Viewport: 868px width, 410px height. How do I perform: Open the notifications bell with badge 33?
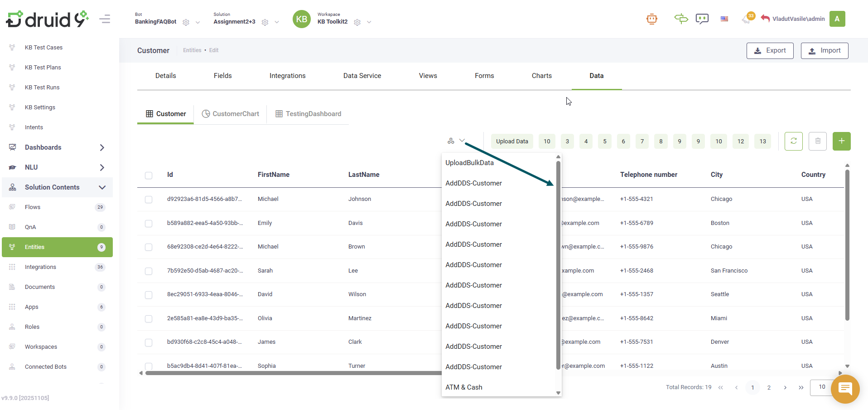point(746,19)
